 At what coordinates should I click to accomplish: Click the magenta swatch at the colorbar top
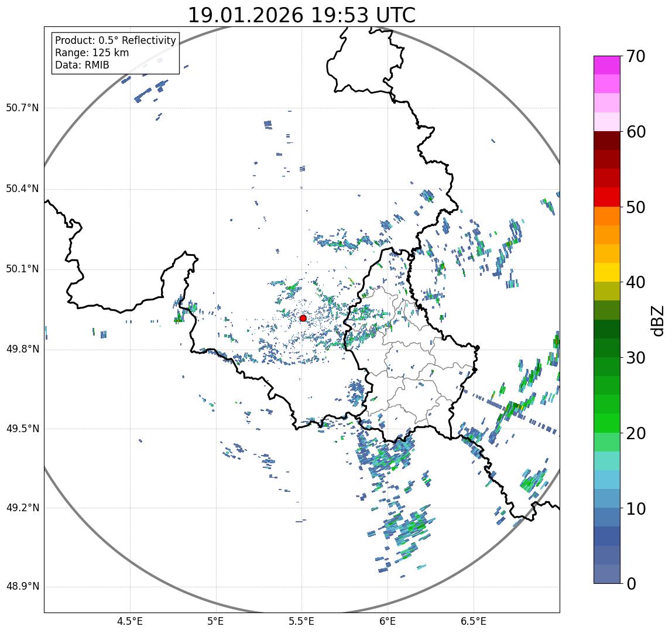(607, 65)
